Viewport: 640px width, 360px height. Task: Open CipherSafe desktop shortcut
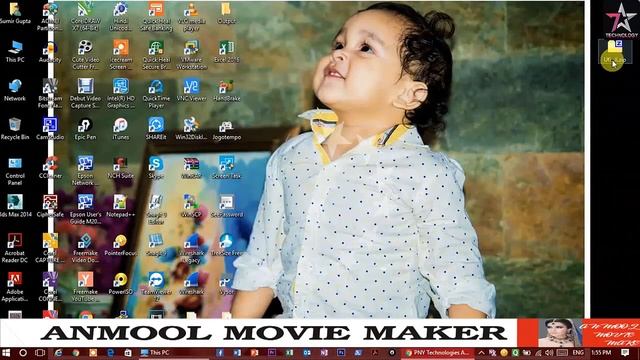point(50,206)
